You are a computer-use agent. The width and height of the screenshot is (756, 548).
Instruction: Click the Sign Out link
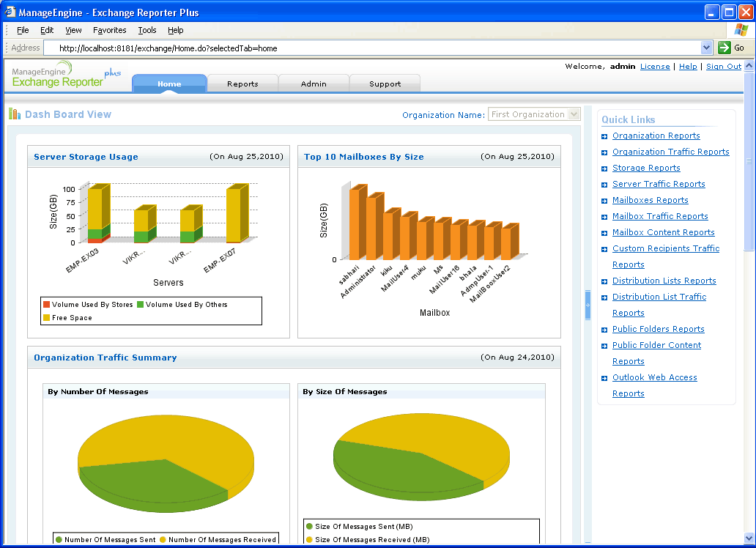tap(724, 67)
